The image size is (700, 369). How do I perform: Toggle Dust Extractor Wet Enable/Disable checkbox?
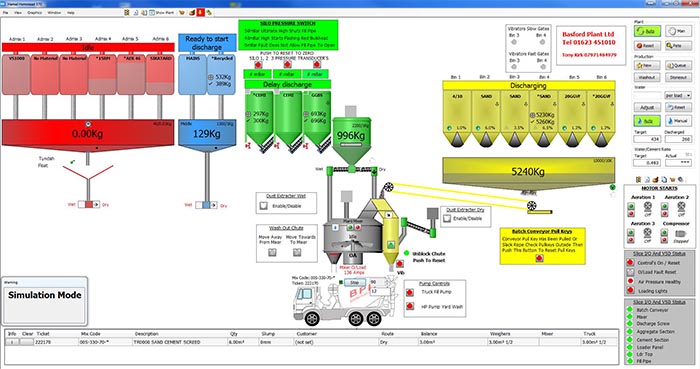click(264, 206)
